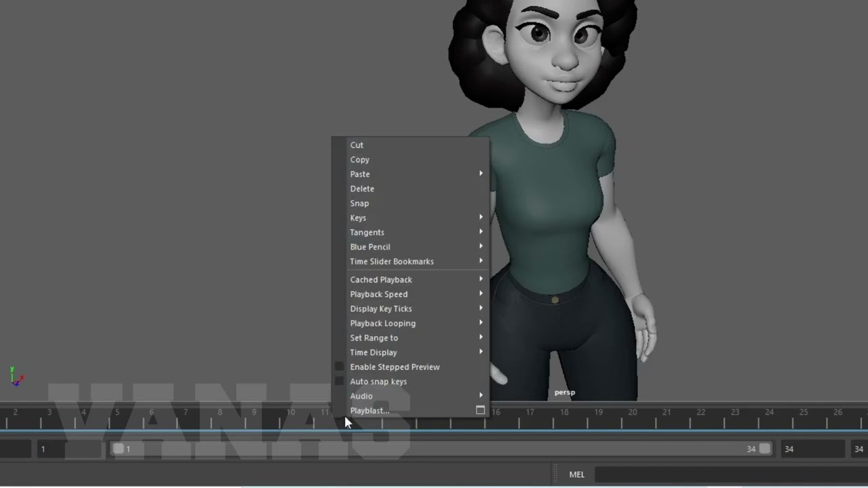Toggle Enable Stepped Preview checkbox
The image size is (868, 488).
pos(340,367)
